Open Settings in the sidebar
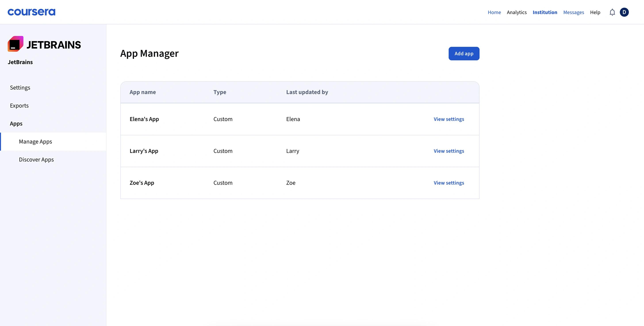 click(20, 88)
